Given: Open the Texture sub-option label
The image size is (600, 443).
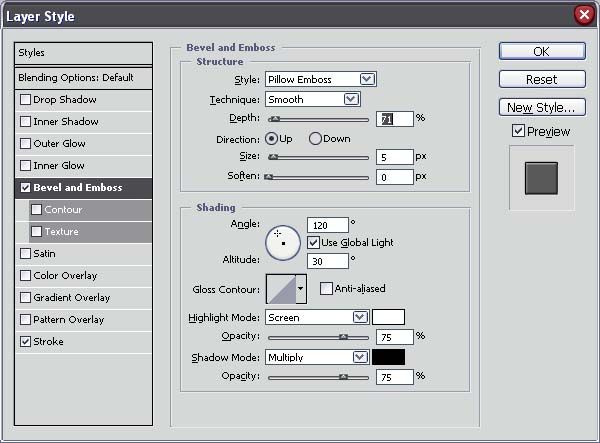Looking at the screenshot, I should [x=62, y=231].
